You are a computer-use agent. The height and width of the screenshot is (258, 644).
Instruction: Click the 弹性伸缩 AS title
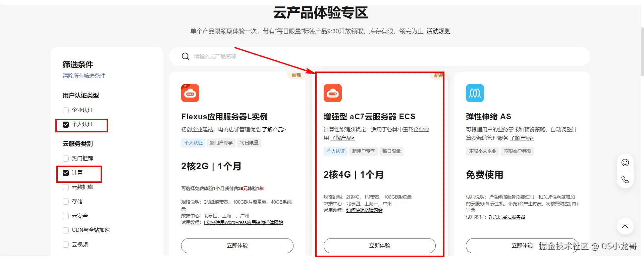point(488,117)
